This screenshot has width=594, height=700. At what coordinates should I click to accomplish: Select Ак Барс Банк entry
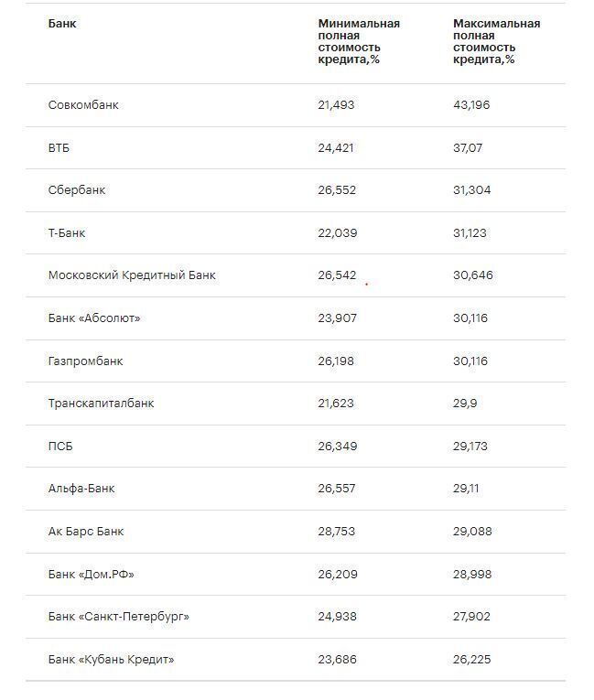click(x=86, y=532)
